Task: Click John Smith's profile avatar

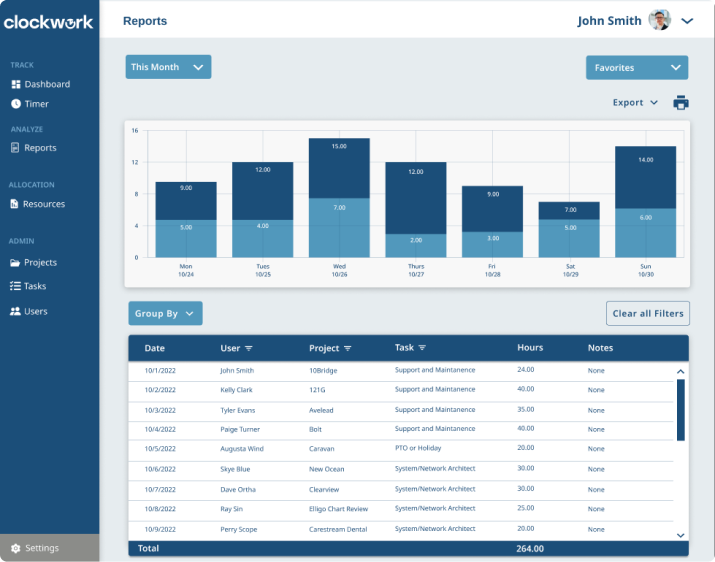Action: pos(659,20)
